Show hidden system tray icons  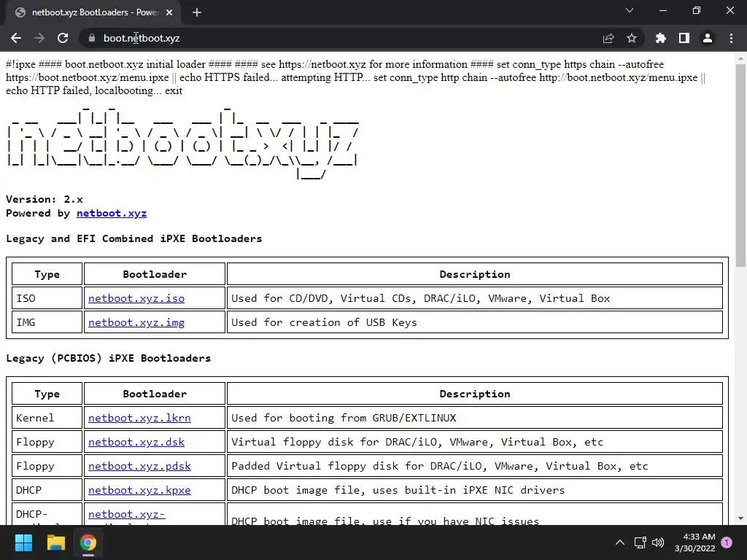coord(620,542)
